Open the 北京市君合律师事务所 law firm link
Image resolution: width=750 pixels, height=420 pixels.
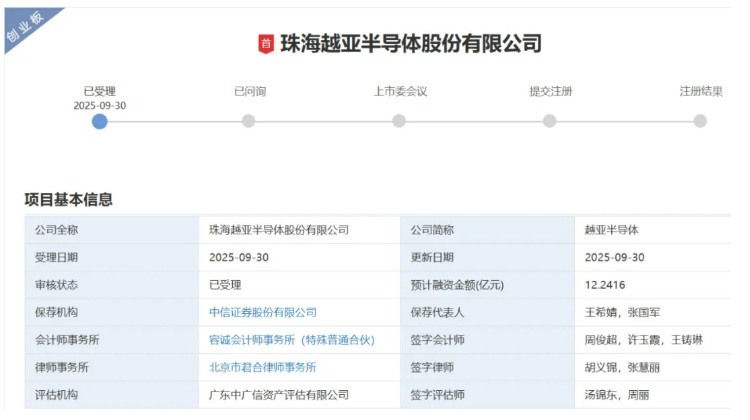pos(262,367)
